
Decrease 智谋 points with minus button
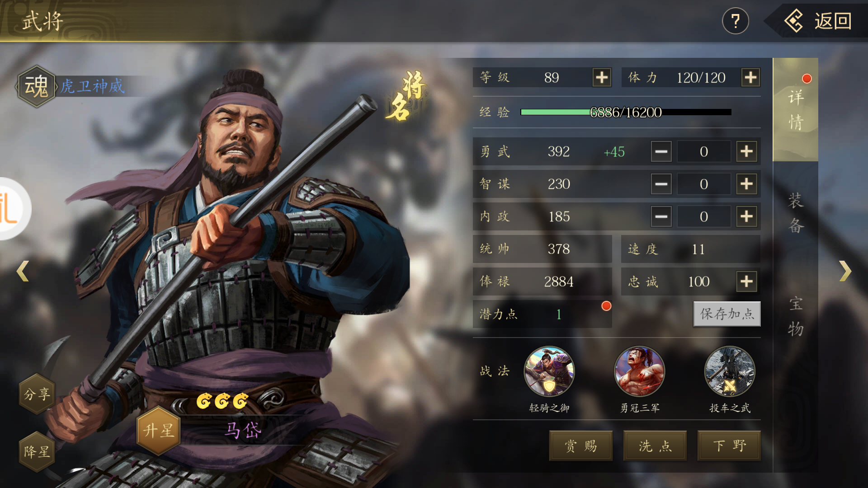click(x=661, y=184)
